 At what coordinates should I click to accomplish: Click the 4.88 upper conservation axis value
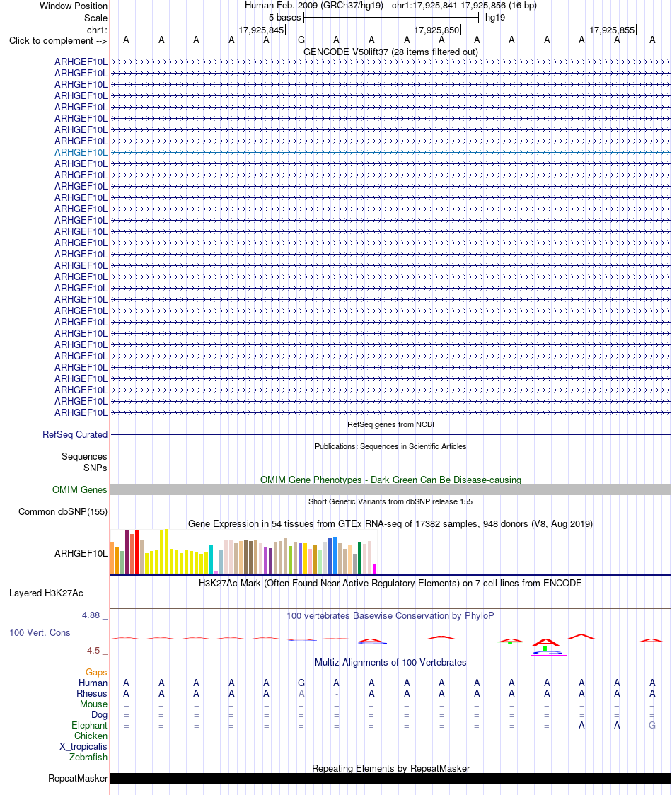click(91, 615)
